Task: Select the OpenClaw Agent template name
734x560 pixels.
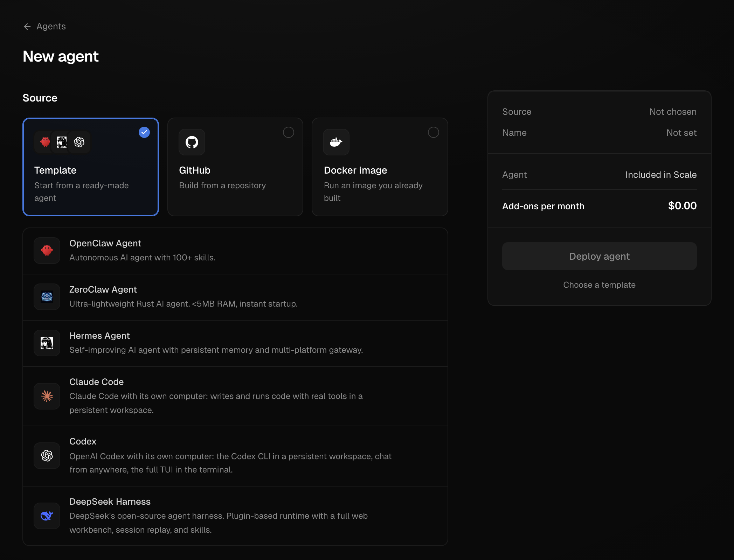Action: 105,243
